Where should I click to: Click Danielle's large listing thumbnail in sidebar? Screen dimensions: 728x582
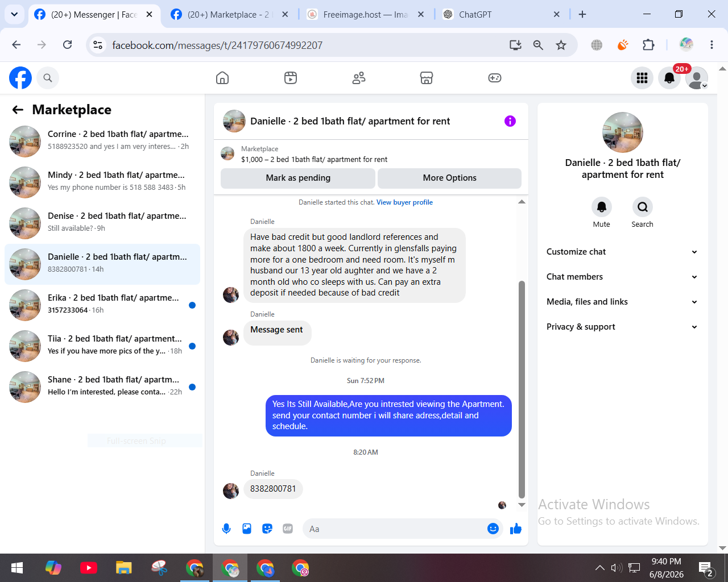[x=623, y=132]
